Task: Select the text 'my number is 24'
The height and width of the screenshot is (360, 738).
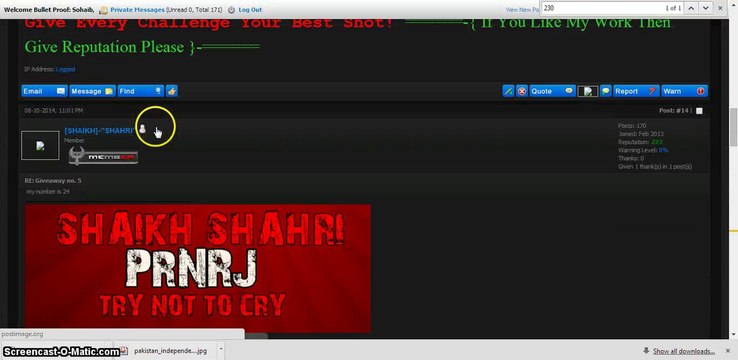Action: pos(48,192)
